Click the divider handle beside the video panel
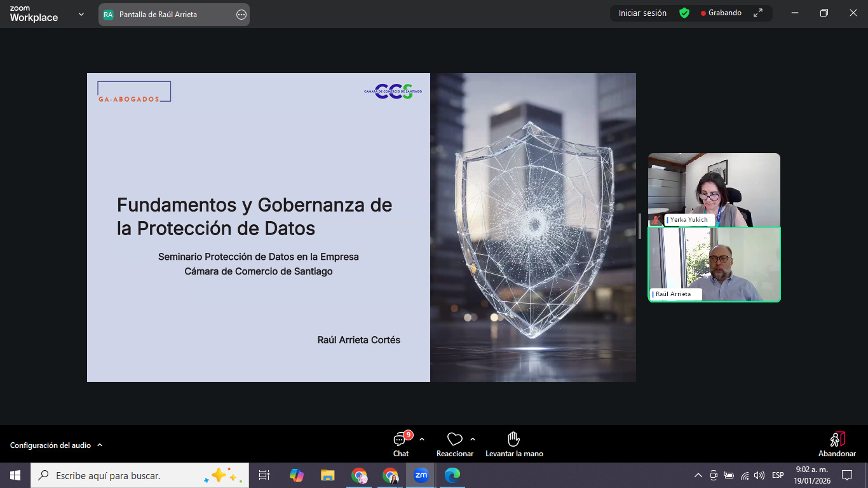This screenshot has height=488, width=868. pyautogui.click(x=640, y=226)
